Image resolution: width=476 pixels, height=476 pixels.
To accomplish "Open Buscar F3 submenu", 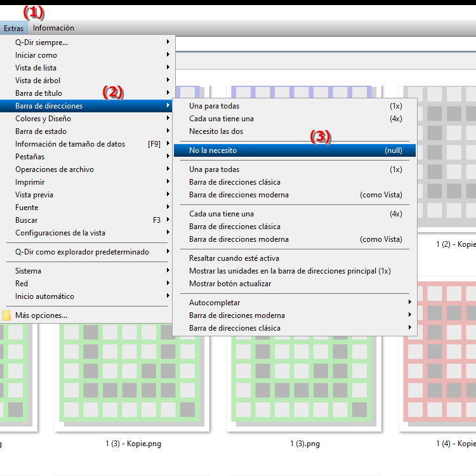I will 86,220.
